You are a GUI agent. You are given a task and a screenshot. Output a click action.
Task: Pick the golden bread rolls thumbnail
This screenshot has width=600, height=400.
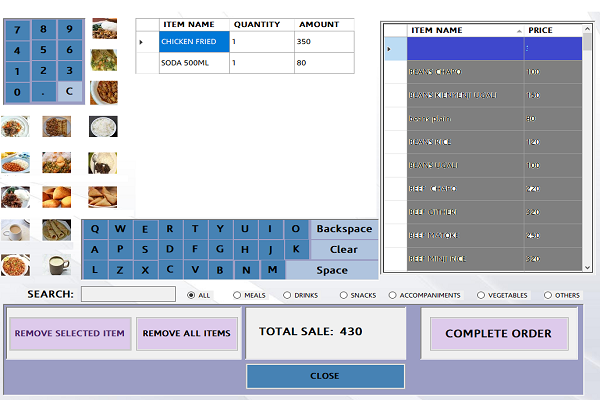tap(57, 195)
